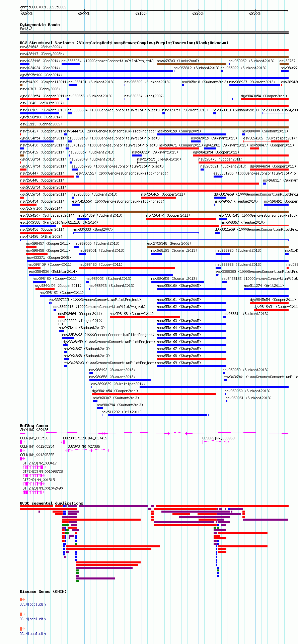Open nsv830334 (Wong2007) variant

tap(144, 96)
